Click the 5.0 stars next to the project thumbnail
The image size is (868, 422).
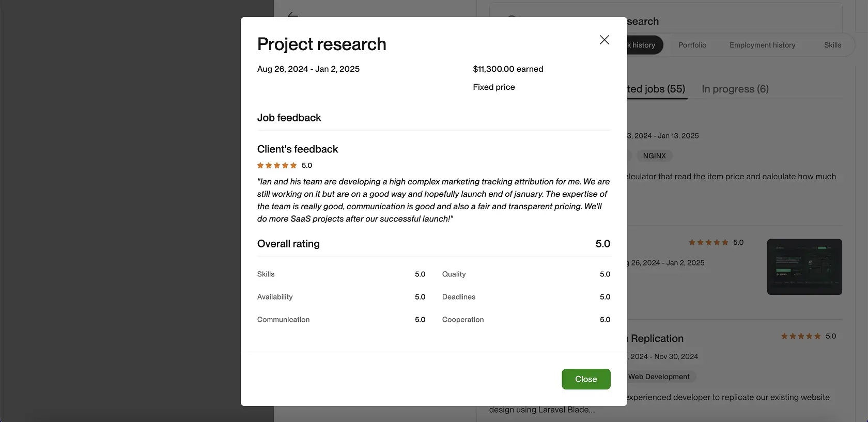pyautogui.click(x=709, y=242)
